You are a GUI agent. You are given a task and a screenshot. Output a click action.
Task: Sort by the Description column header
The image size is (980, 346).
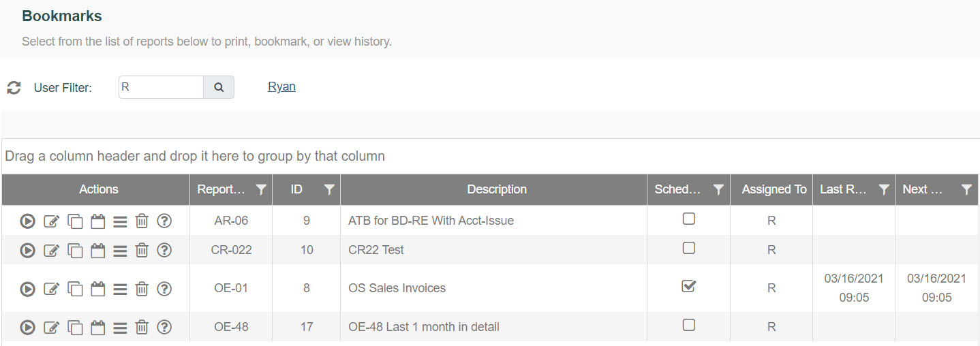tap(497, 189)
